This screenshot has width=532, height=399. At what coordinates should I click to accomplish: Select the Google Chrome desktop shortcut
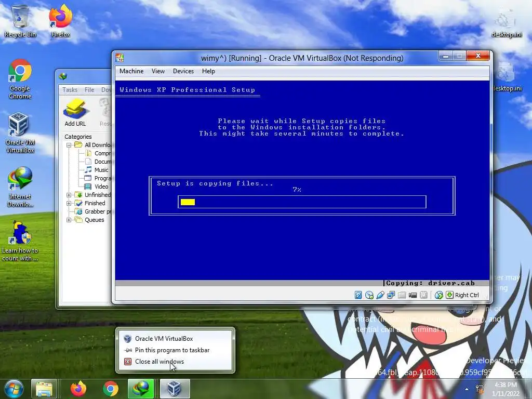20,79
